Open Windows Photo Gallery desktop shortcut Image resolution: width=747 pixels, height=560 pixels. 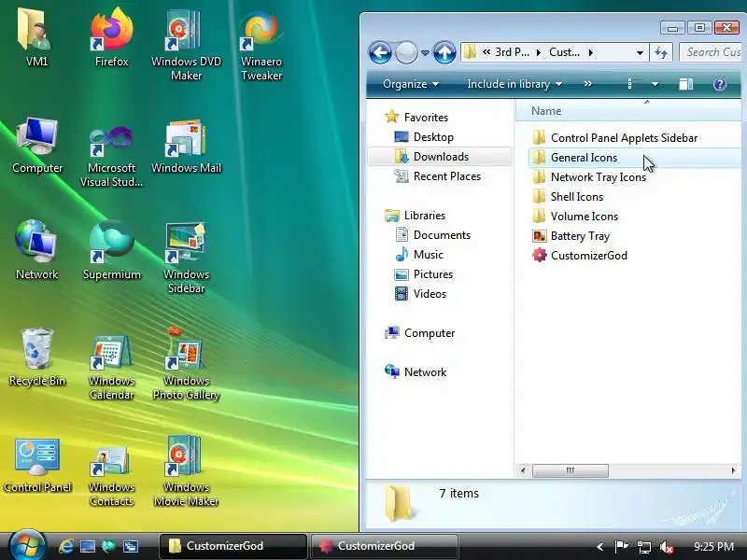[186, 364]
